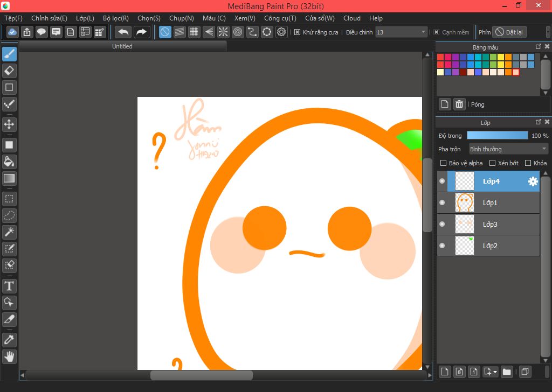Click the Đặt lại reset button

[x=509, y=32]
